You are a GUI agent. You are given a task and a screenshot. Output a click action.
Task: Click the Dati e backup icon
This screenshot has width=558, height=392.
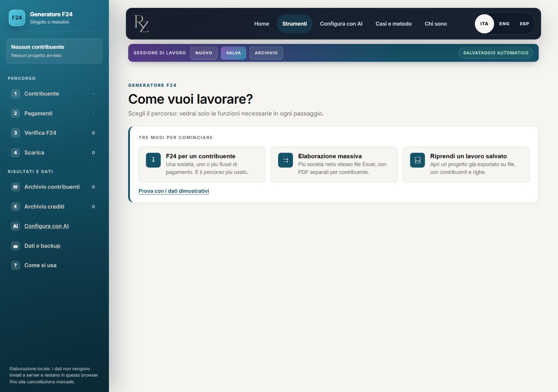[15, 246]
